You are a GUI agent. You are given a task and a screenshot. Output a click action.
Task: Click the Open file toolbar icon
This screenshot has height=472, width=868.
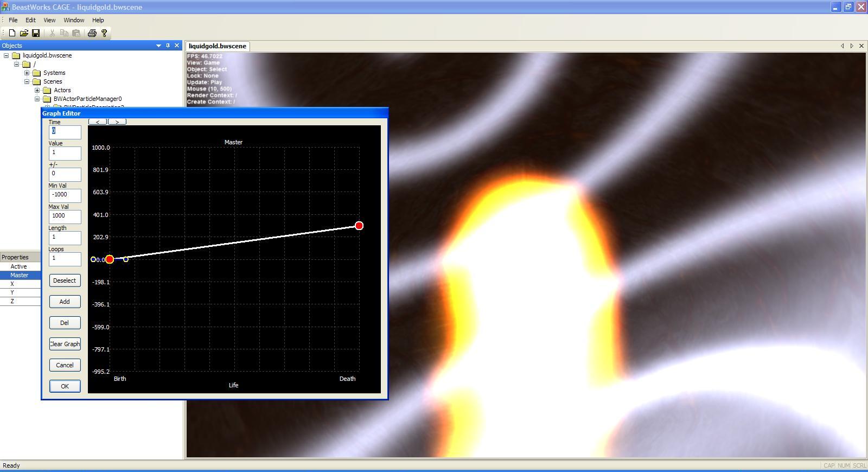pos(24,33)
